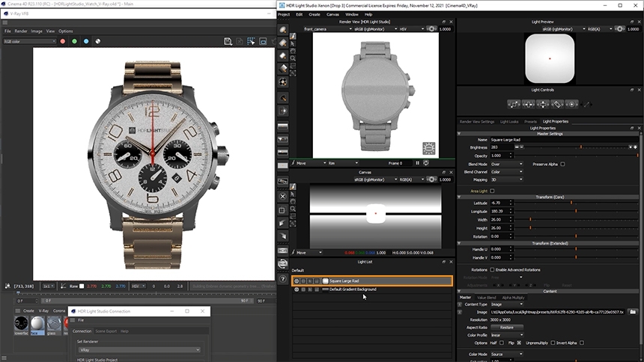The image size is (644, 362).
Task: Select the zoom magnifier tool in Canvas
Action: [x=293, y=209]
